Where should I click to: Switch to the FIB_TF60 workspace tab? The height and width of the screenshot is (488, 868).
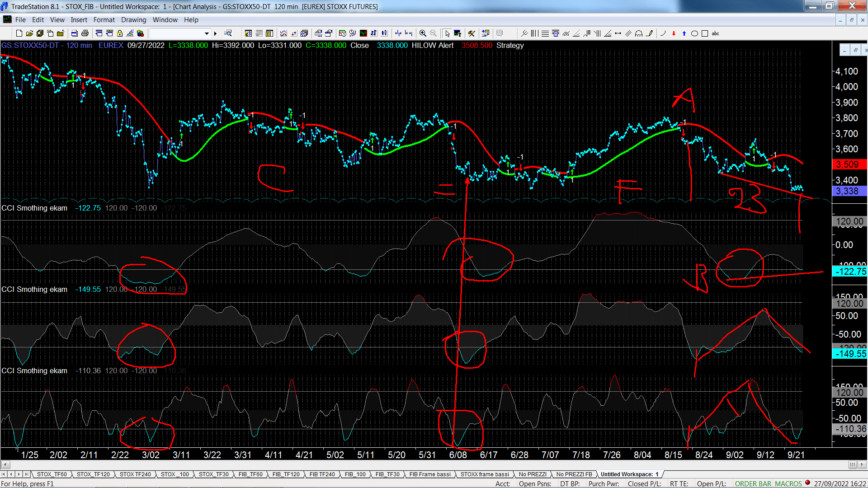click(x=250, y=474)
